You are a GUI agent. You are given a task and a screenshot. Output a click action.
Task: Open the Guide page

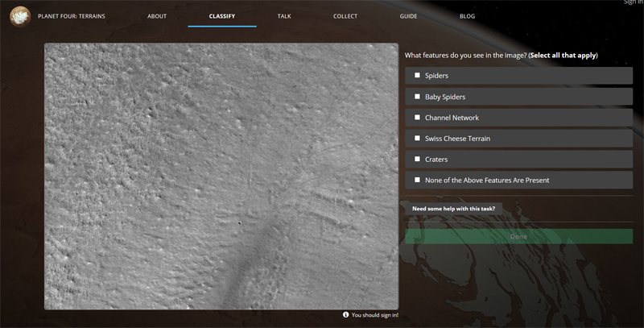click(x=408, y=16)
